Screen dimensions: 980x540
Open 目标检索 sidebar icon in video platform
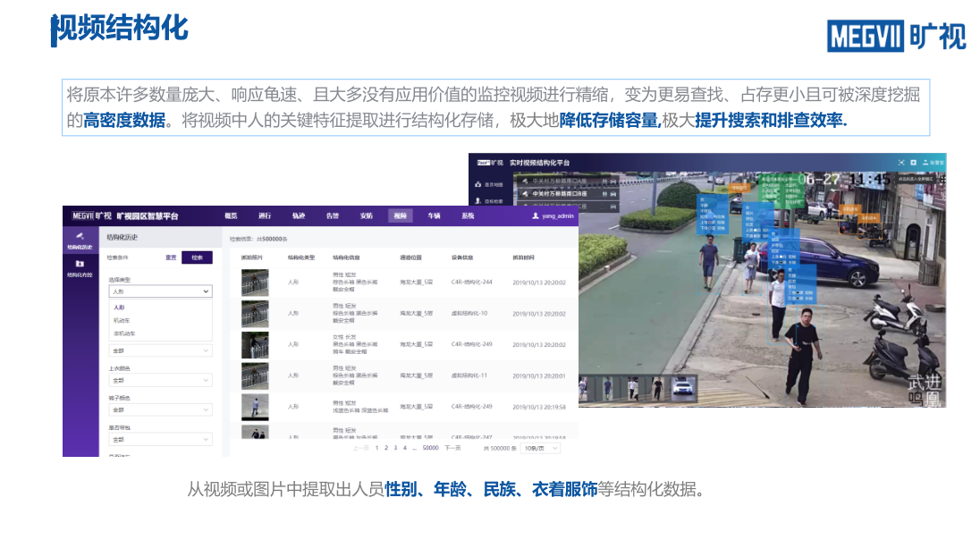(478, 200)
